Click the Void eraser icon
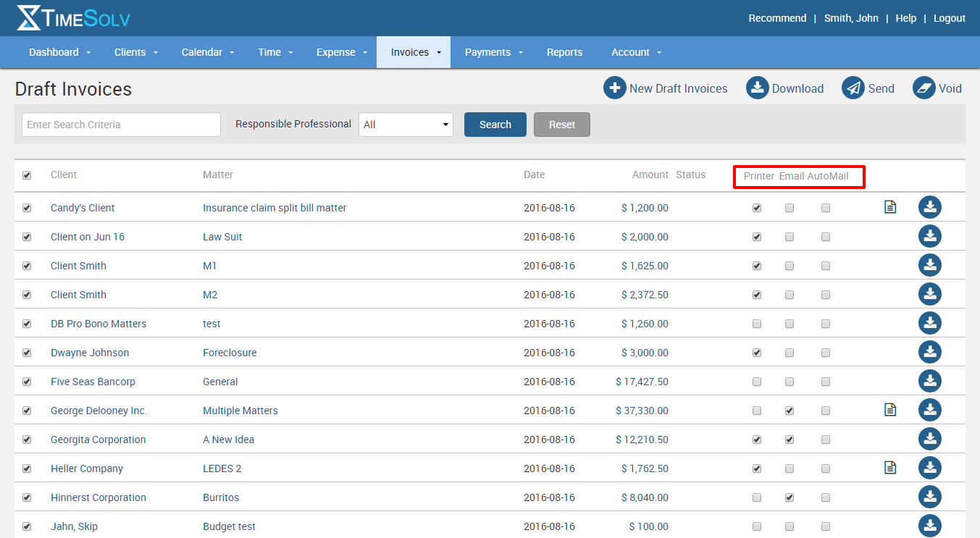Screen dimensions: 980x538 click(x=924, y=88)
